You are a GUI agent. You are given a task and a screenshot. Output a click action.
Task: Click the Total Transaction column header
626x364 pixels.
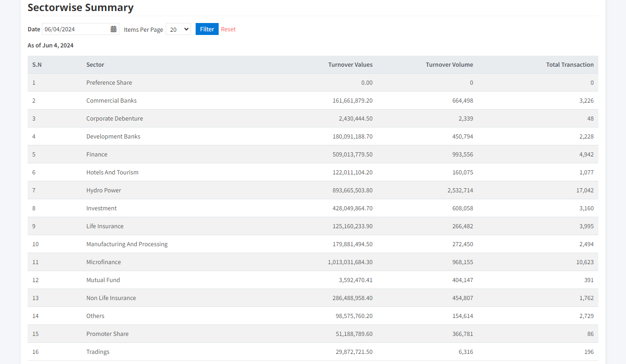coord(569,65)
